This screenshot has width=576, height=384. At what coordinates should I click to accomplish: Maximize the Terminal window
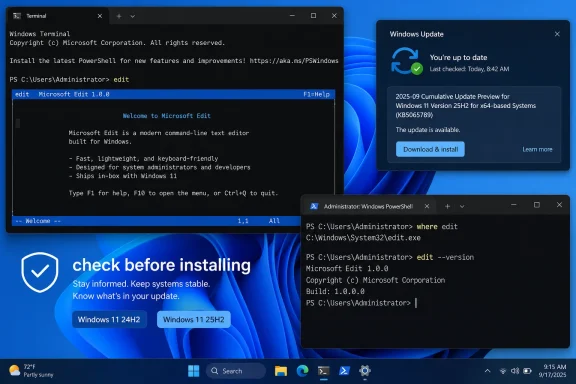click(x=313, y=16)
